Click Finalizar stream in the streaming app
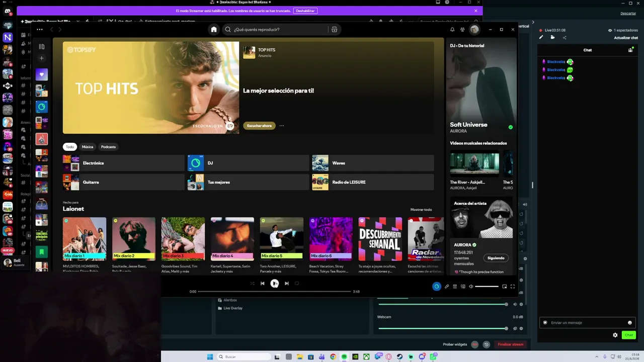Screen dimensions: 644x362 point(511,344)
